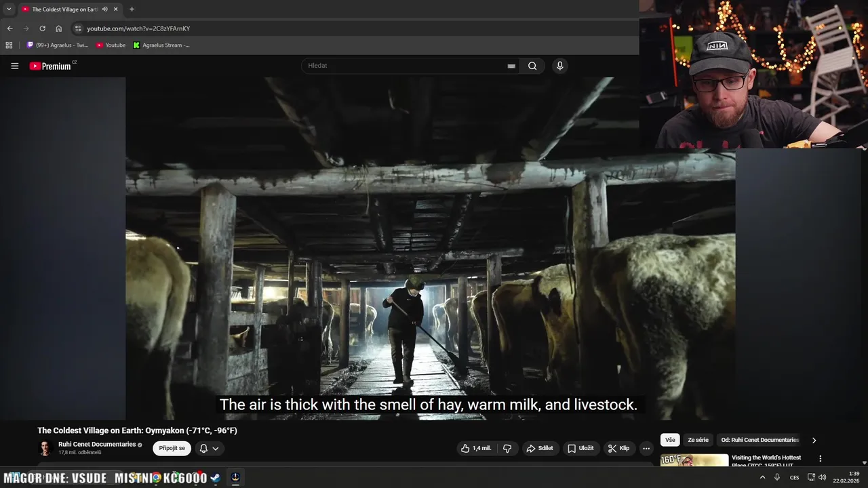Image resolution: width=868 pixels, height=488 pixels.
Task: Click the youtube.com address bar URL
Action: [138, 28]
